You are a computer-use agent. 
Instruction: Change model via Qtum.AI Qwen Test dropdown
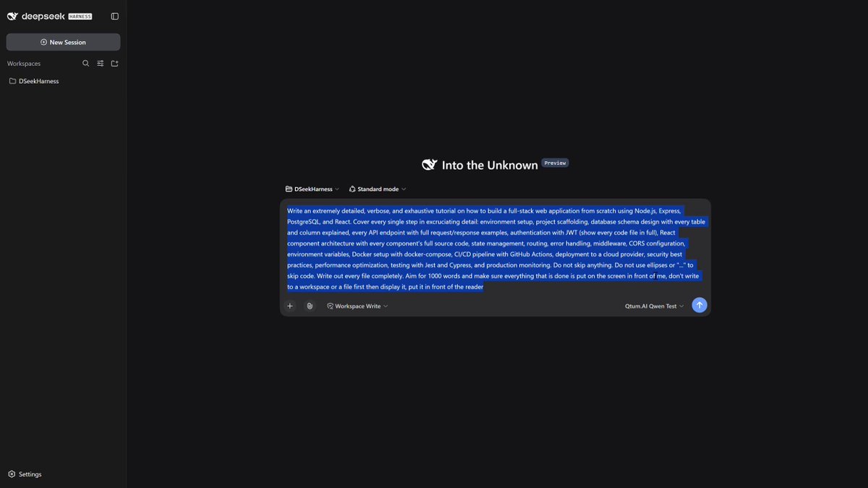(654, 306)
